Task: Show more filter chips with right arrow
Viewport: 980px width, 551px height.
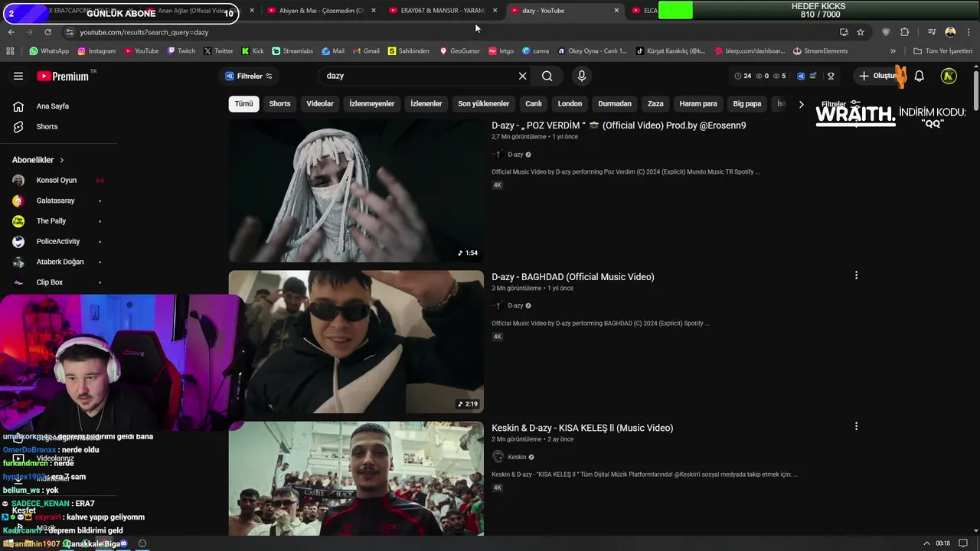Action: click(801, 104)
